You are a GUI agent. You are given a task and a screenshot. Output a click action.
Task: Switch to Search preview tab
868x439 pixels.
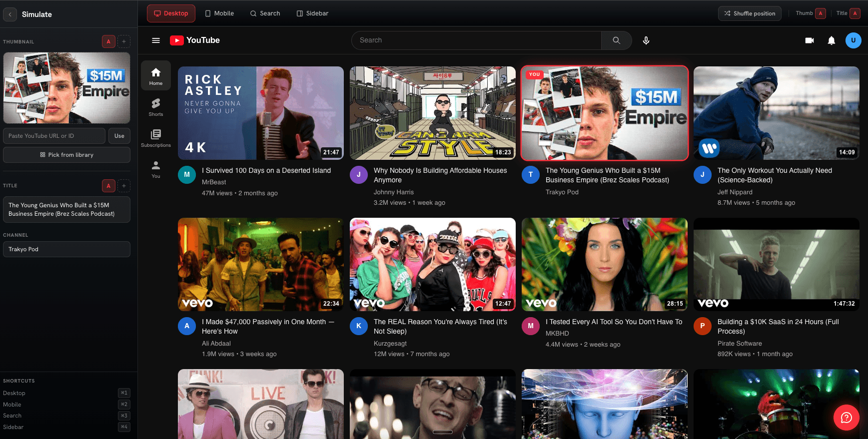click(265, 13)
